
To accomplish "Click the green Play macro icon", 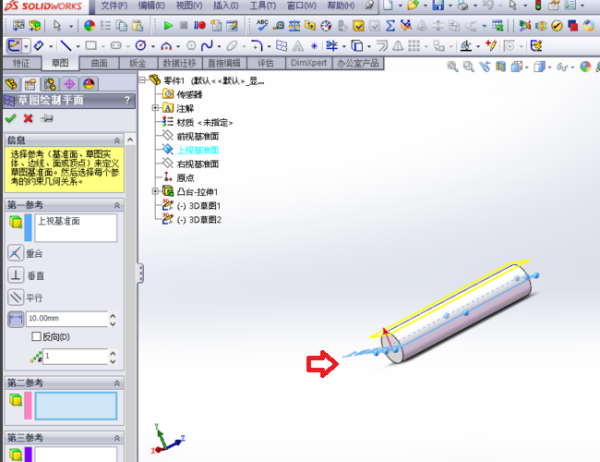I will coord(168,26).
